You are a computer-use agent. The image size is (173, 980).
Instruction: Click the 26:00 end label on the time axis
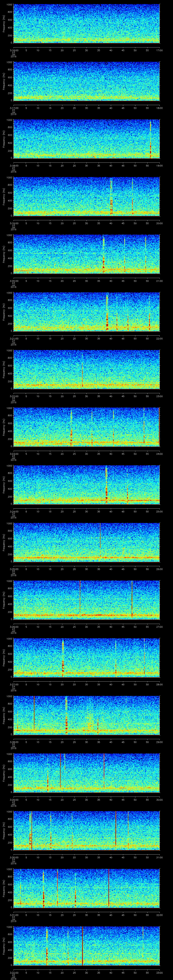(x=160, y=569)
